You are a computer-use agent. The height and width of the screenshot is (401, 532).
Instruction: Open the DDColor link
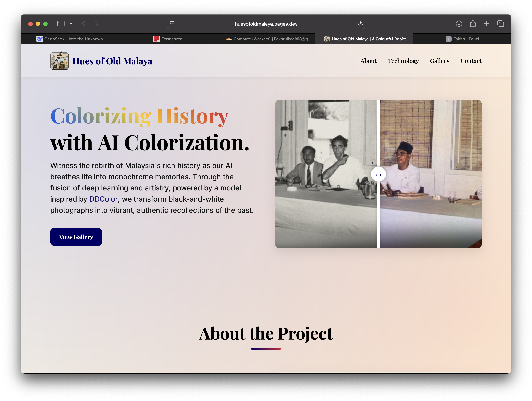(103, 199)
